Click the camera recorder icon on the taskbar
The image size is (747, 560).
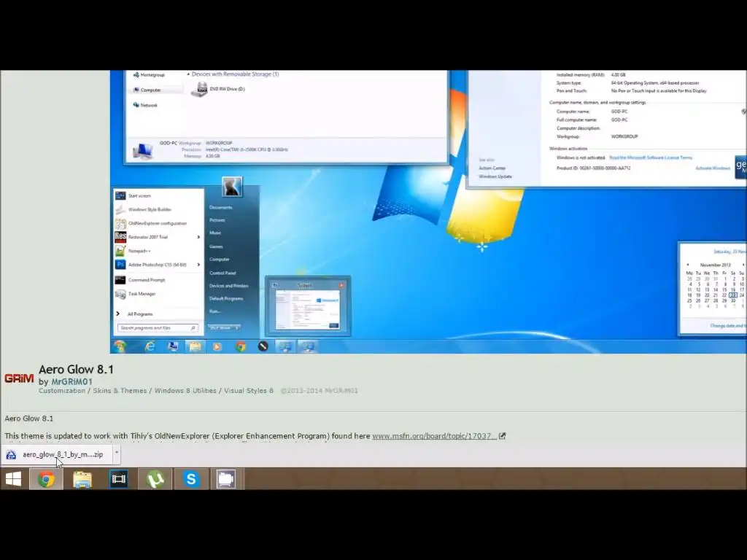click(226, 478)
